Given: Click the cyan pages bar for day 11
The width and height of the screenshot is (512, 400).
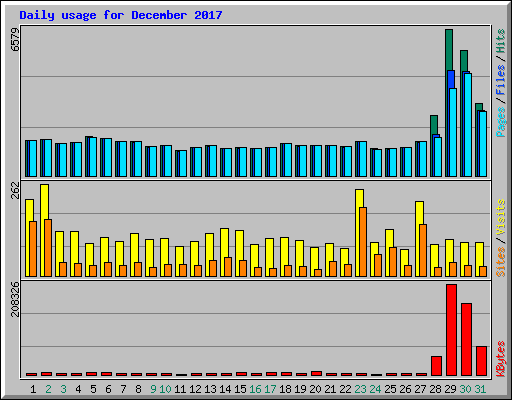Looking at the screenshot, I should pos(183,163).
